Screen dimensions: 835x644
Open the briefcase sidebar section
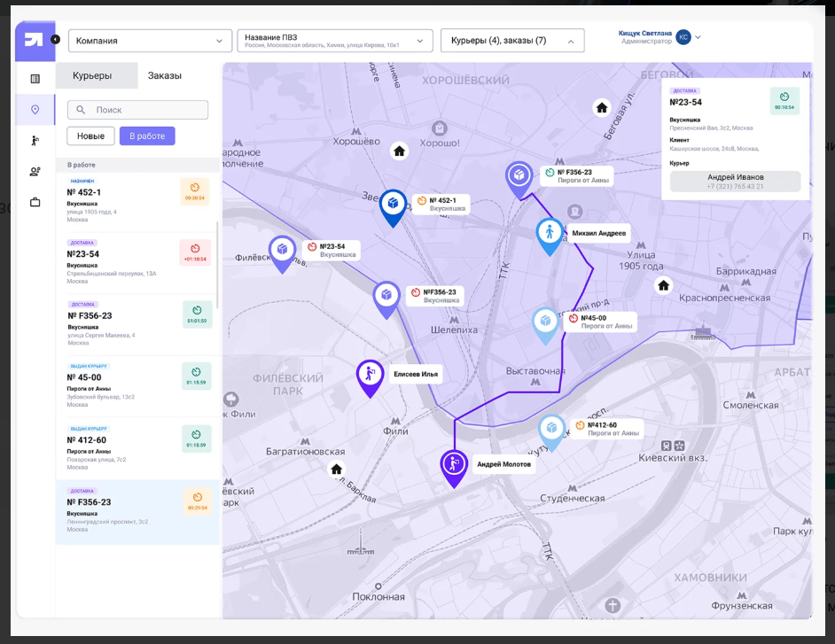[x=35, y=202]
